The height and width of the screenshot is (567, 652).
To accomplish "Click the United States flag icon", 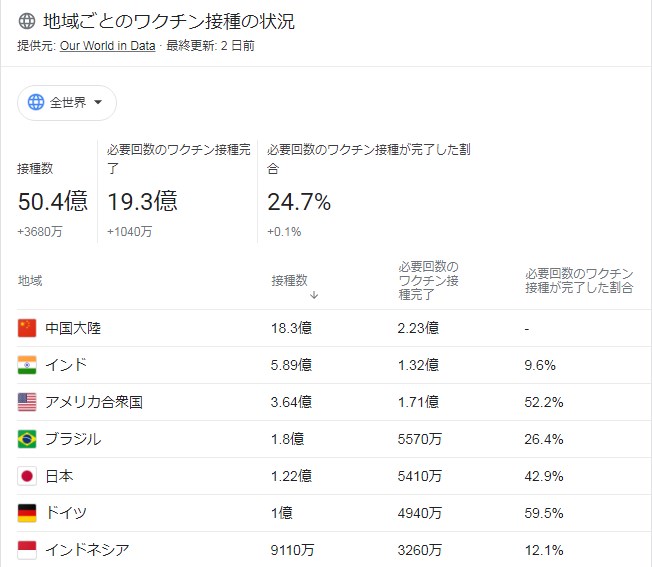I will 27,402.
